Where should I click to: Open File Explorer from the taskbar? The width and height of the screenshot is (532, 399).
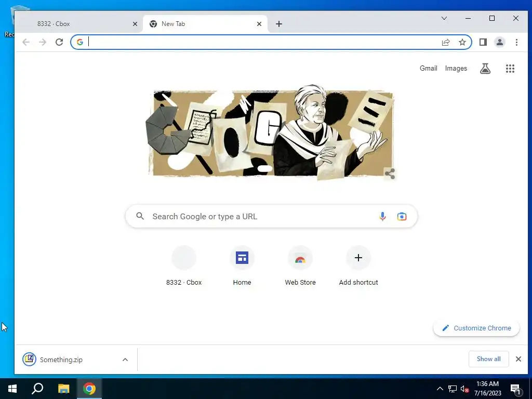(x=63, y=389)
